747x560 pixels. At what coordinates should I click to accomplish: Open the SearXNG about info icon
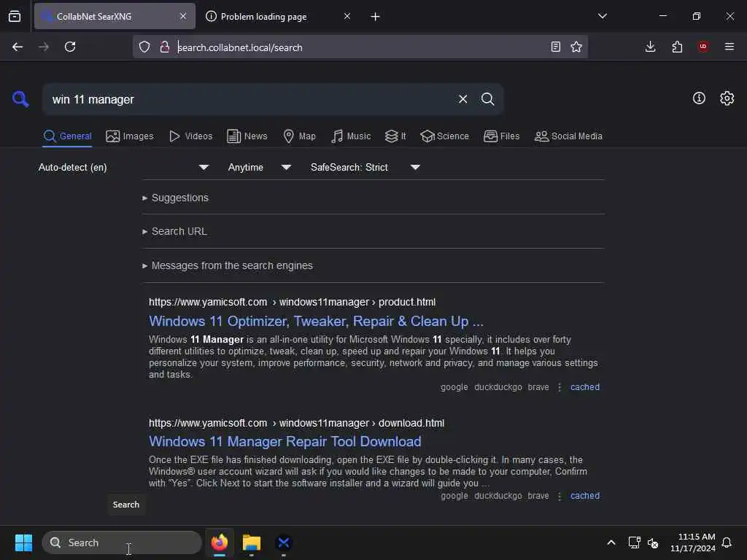pyautogui.click(x=699, y=98)
